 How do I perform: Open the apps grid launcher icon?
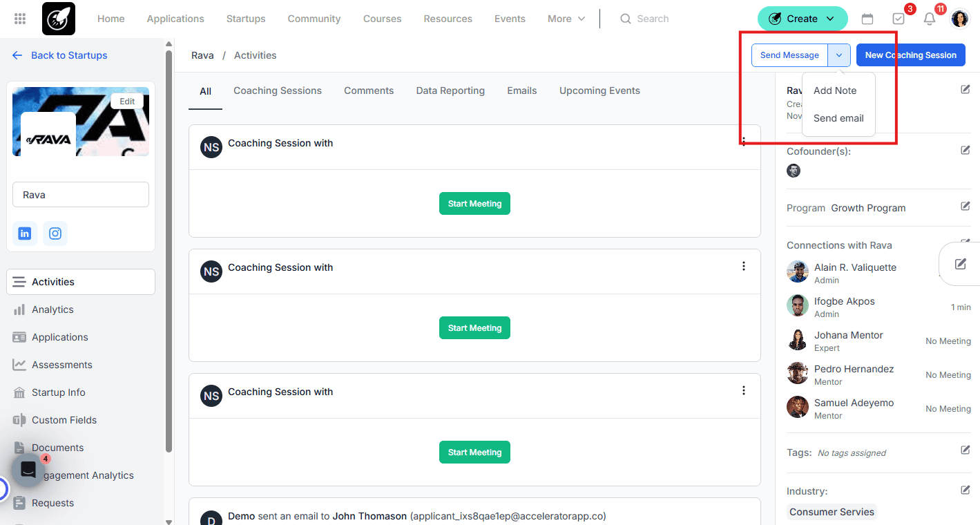(20, 19)
